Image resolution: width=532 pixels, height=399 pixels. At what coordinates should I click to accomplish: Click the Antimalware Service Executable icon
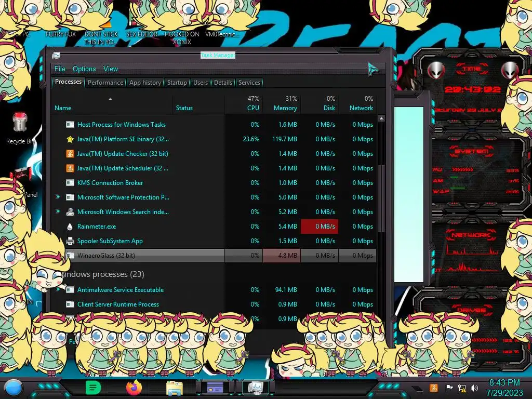click(x=70, y=290)
